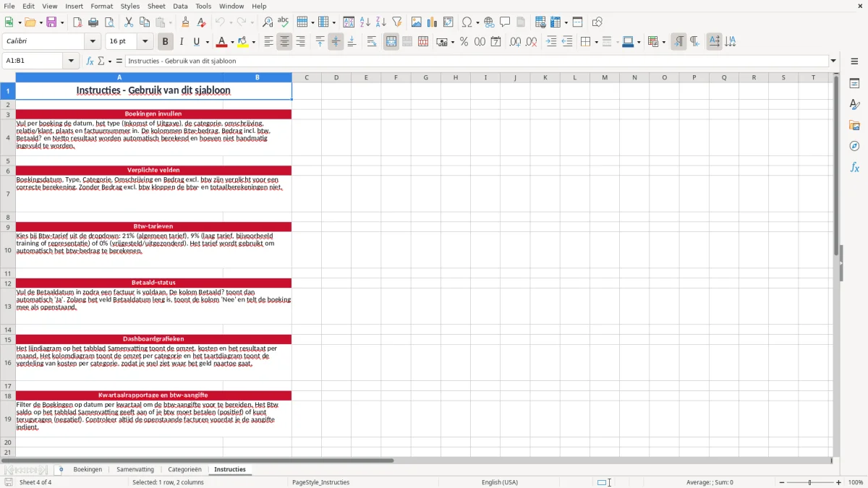The image size is (868, 488).
Task: Sort ascending A to Z
Action: click(x=365, y=22)
